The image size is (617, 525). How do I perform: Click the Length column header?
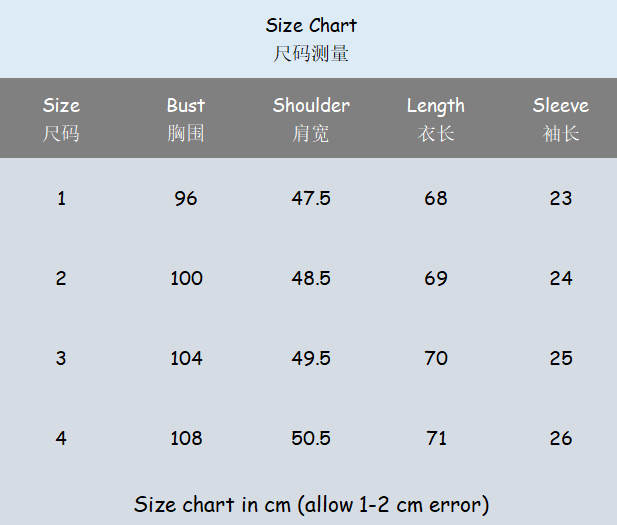click(x=436, y=106)
